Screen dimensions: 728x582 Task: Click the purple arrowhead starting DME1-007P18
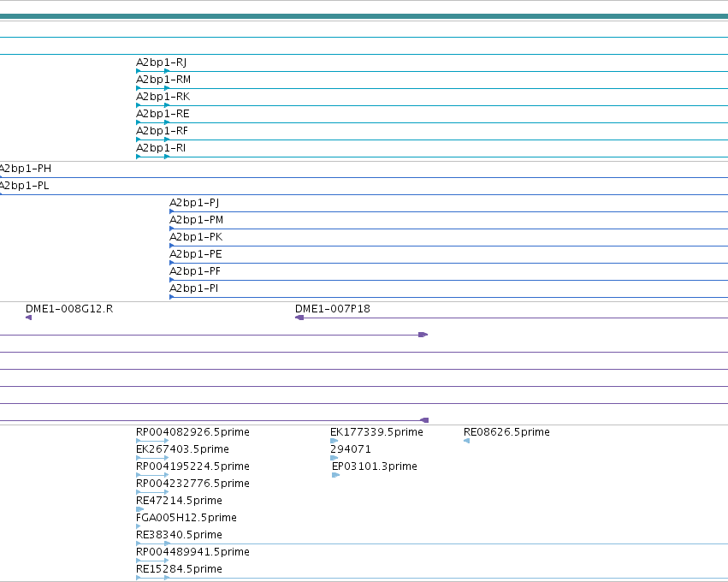[x=299, y=318]
